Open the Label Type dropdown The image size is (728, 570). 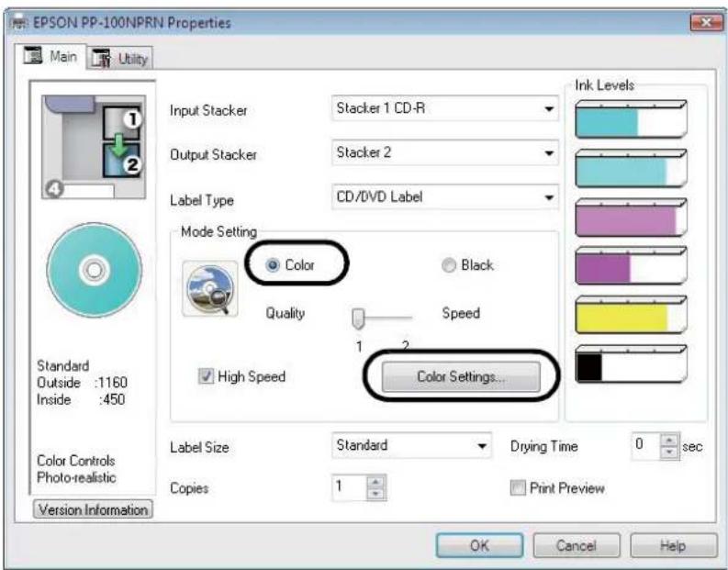click(444, 197)
